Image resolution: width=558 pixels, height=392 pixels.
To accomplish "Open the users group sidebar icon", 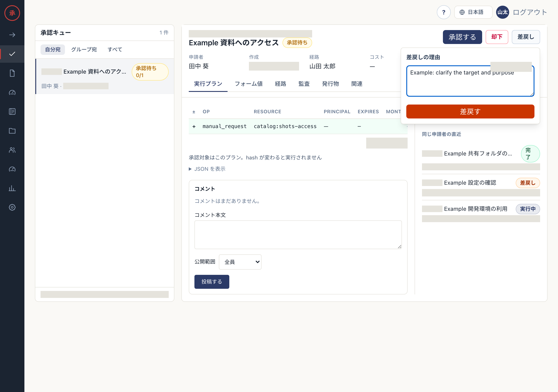I will pos(12,150).
